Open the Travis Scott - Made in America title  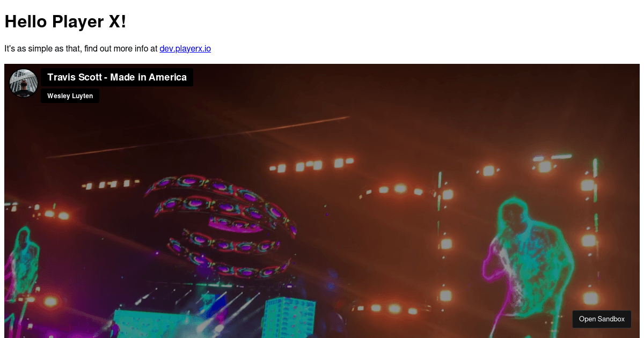point(117,77)
